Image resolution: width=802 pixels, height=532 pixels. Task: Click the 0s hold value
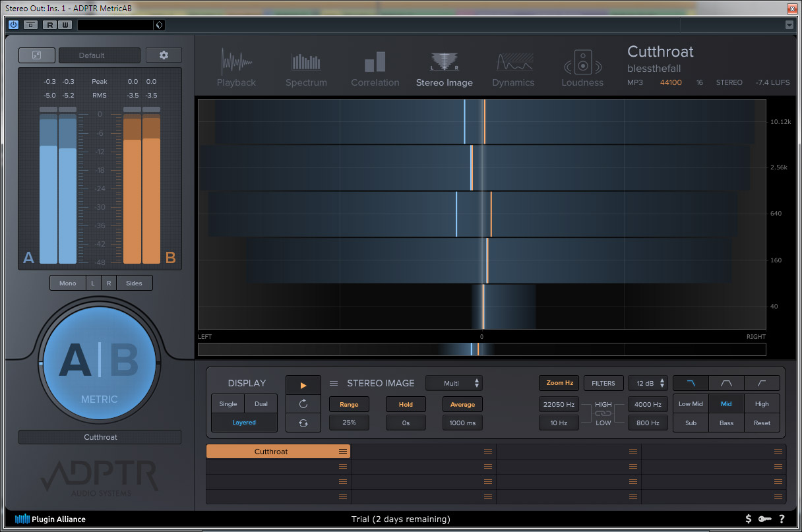tap(406, 423)
